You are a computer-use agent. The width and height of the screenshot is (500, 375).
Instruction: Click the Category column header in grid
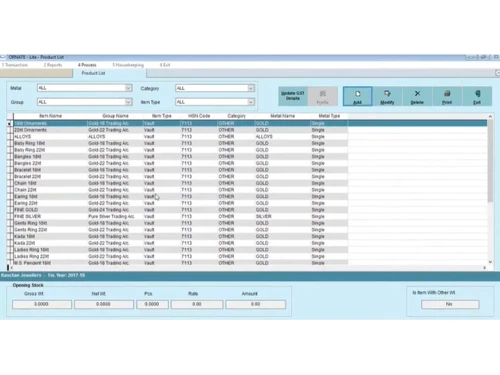[x=236, y=116]
